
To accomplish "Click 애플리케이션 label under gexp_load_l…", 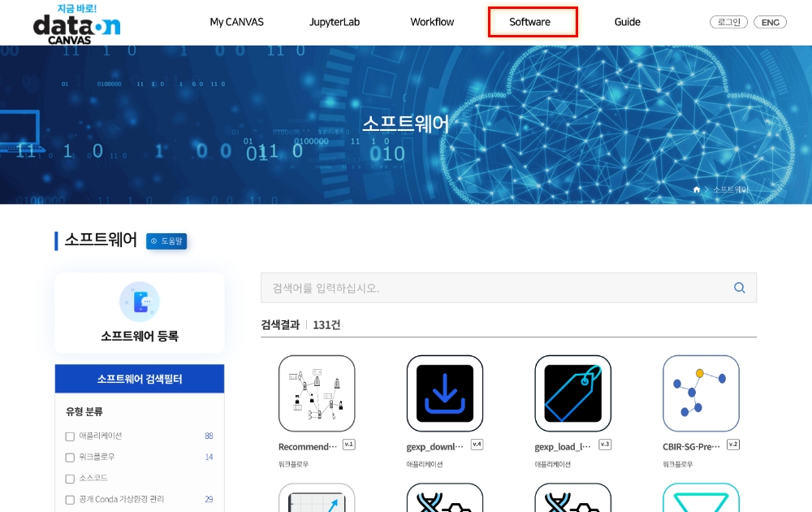I will click(x=552, y=464).
